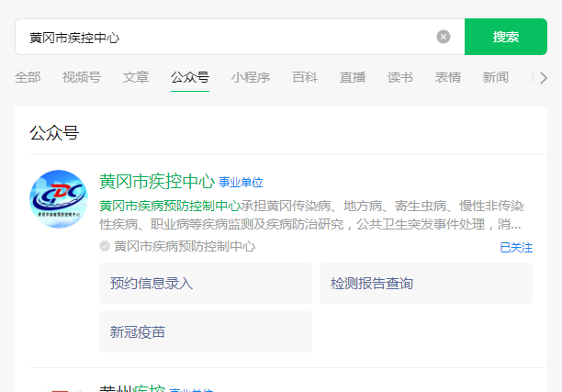Open the 黄冈市疾控中心 account title
Screen dimensions: 562x392
[x=157, y=181]
